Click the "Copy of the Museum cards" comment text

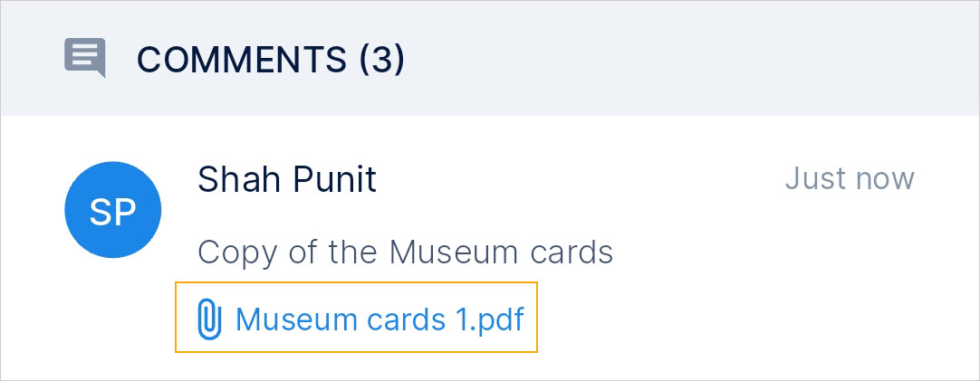[x=406, y=251]
